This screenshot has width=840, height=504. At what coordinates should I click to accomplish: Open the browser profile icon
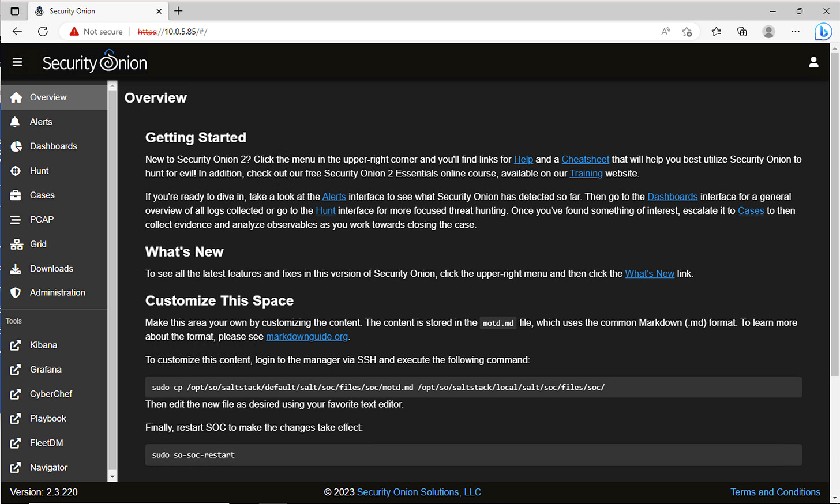768,32
